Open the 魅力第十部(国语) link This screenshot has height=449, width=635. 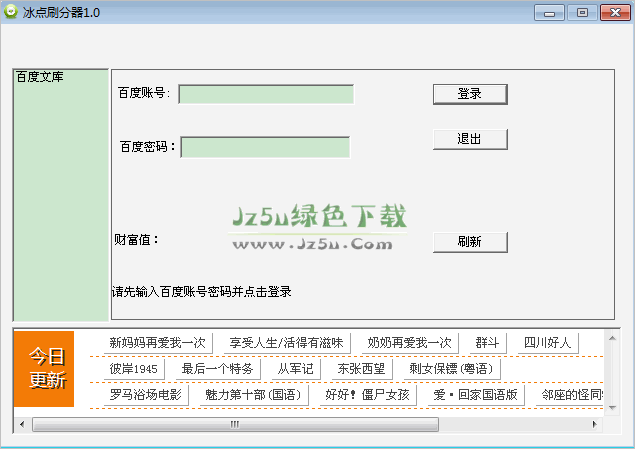[x=254, y=395]
